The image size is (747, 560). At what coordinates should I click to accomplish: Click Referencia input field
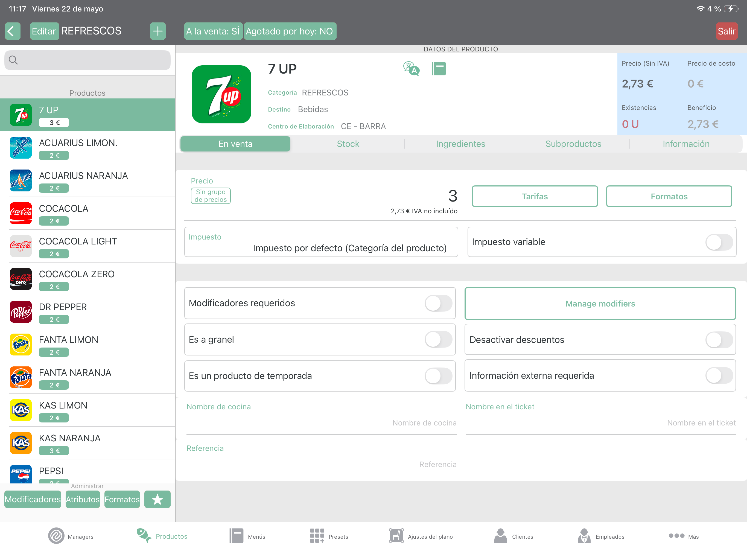coord(321,464)
